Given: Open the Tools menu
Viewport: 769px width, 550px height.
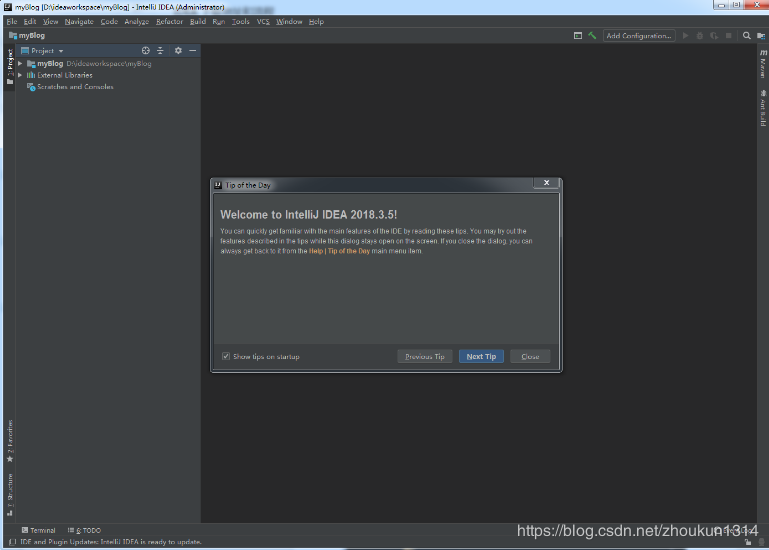Looking at the screenshot, I should coord(241,22).
